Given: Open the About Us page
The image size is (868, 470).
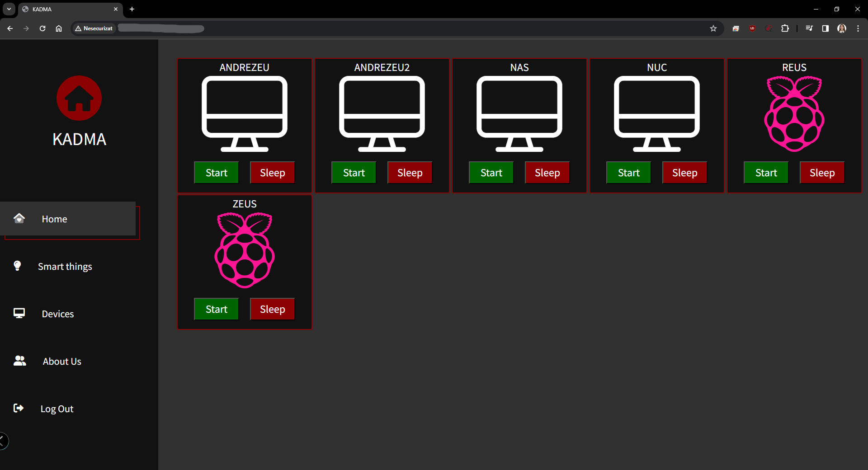Looking at the screenshot, I should tap(62, 362).
